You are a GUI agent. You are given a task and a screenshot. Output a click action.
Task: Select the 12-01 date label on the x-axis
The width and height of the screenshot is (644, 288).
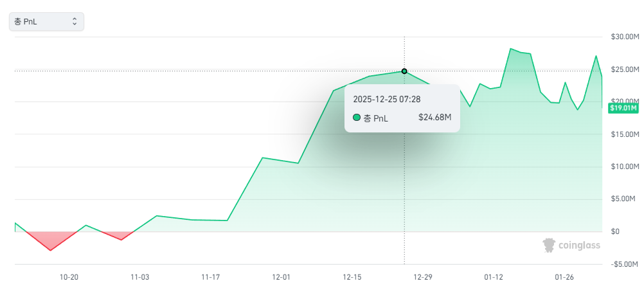click(x=282, y=277)
